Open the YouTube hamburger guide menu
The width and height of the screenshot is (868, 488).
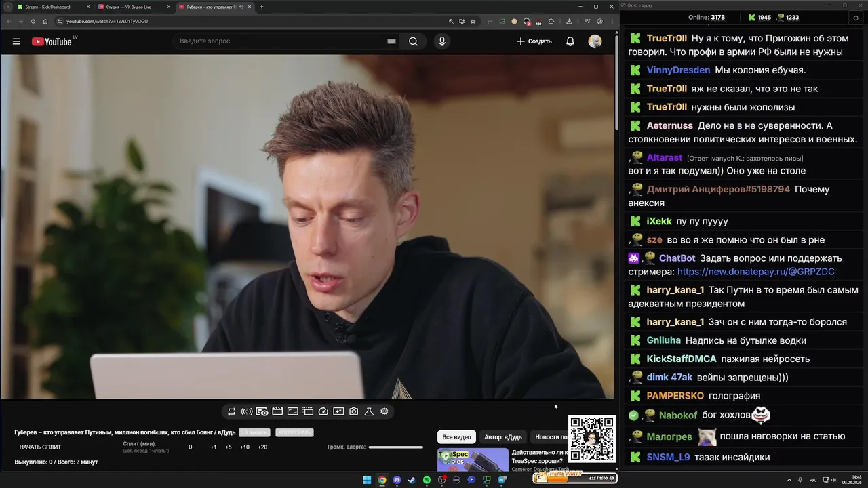point(16,41)
